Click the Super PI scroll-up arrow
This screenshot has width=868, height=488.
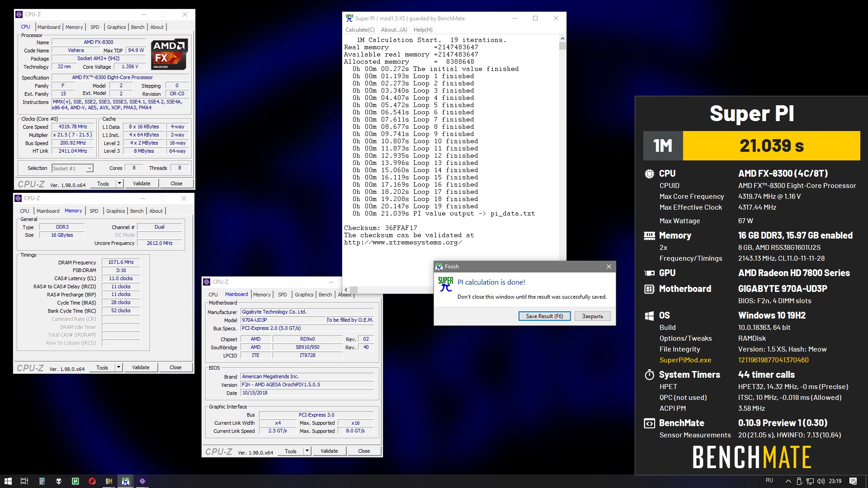562,38
